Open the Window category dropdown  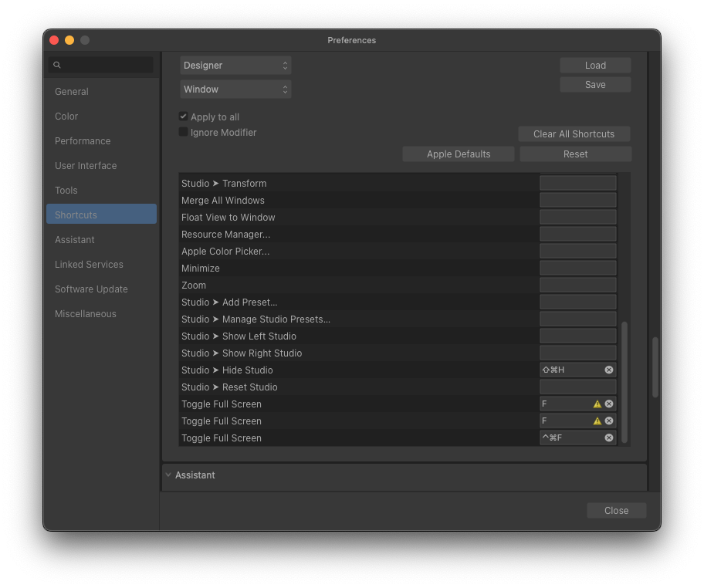pos(235,89)
